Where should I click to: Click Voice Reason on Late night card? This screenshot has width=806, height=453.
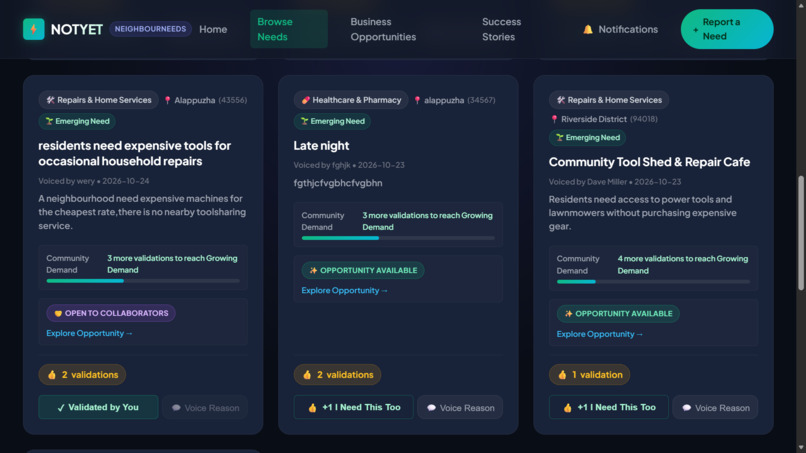click(x=460, y=407)
